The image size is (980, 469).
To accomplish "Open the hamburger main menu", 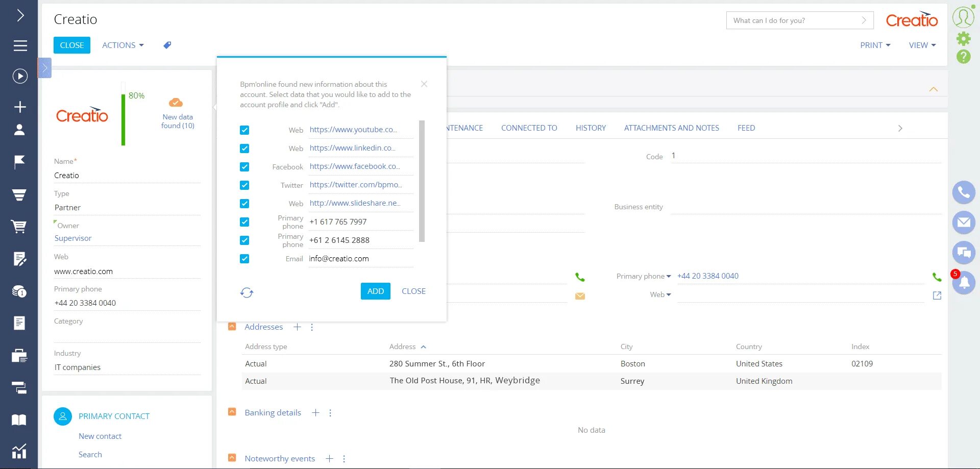I will pyautogui.click(x=20, y=46).
